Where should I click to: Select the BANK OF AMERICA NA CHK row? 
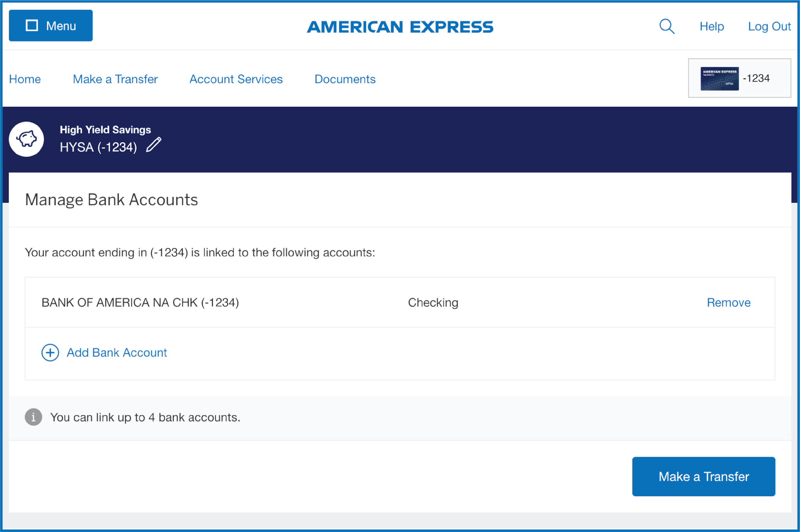[140, 302]
